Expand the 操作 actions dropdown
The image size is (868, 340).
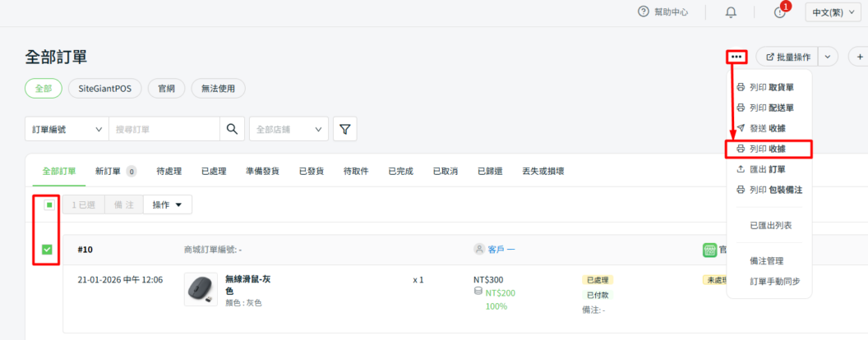coord(167,204)
